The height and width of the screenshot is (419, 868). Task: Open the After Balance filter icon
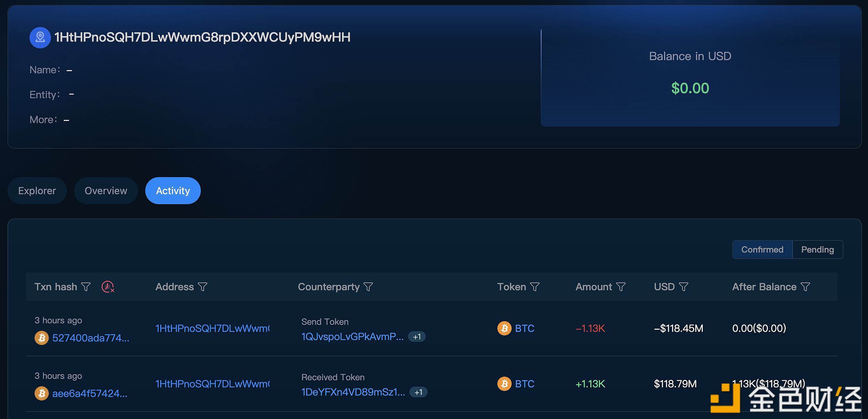point(805,287)
